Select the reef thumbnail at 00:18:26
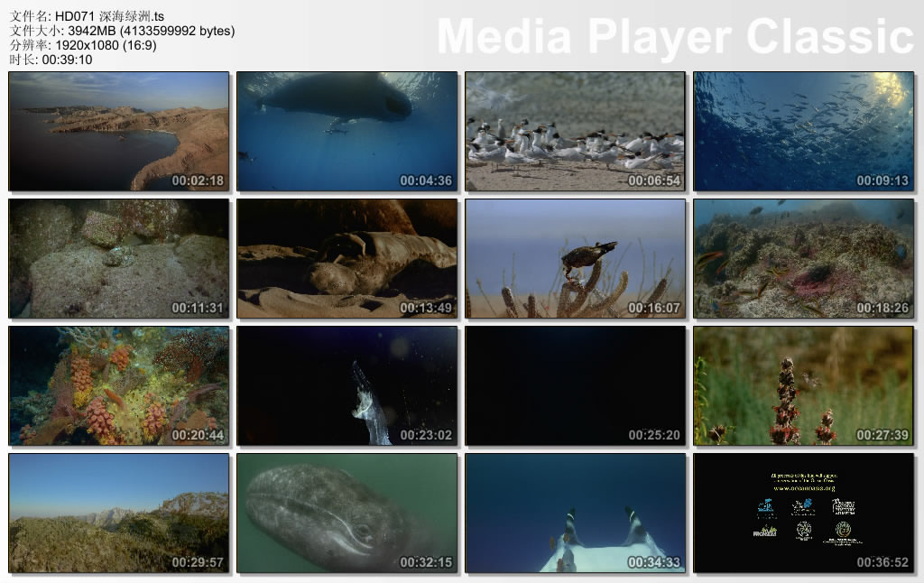The width and height of the screenshot is (924, 583). (x=803, y=259)
